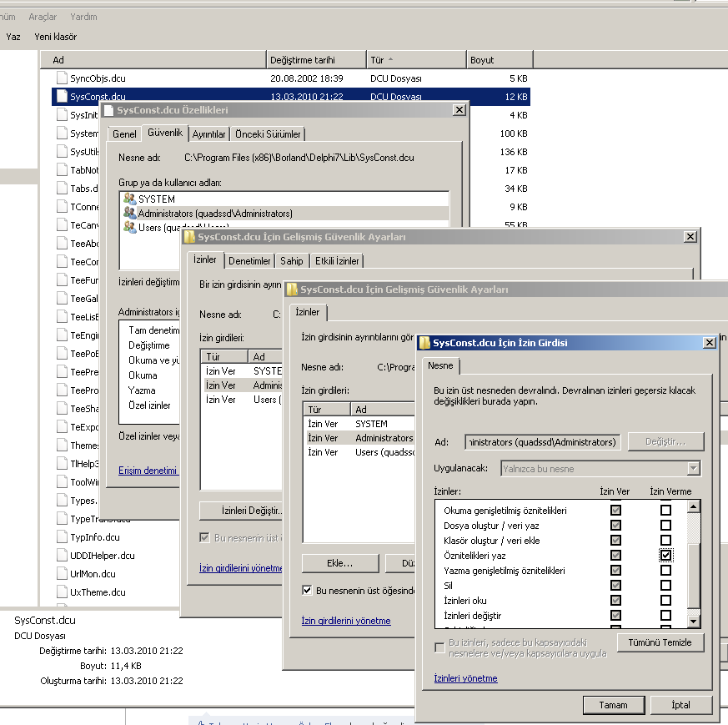
Task: Open the Uygulanacak dropdown
Action: 694,468
